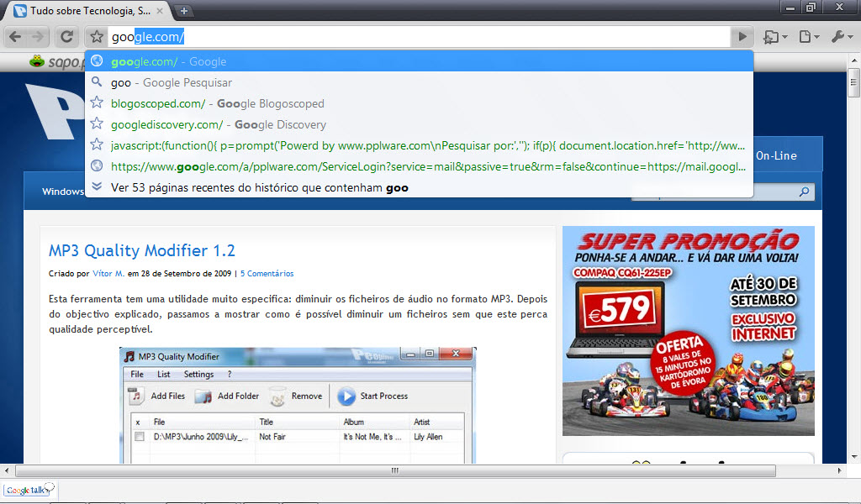
Task: Bookmark this page with the star icon
Action: [97, 37]
